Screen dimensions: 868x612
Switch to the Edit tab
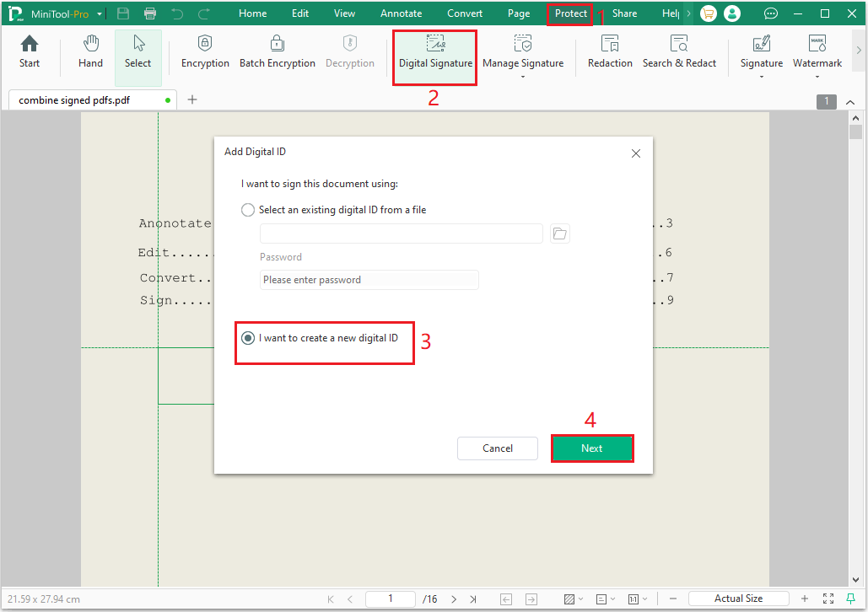tap(300, 13)
